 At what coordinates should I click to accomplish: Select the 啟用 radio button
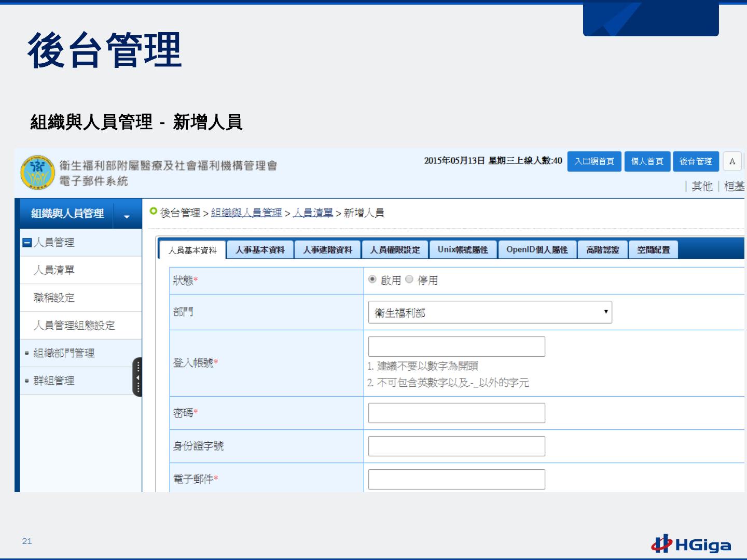[x=372, y=279]
